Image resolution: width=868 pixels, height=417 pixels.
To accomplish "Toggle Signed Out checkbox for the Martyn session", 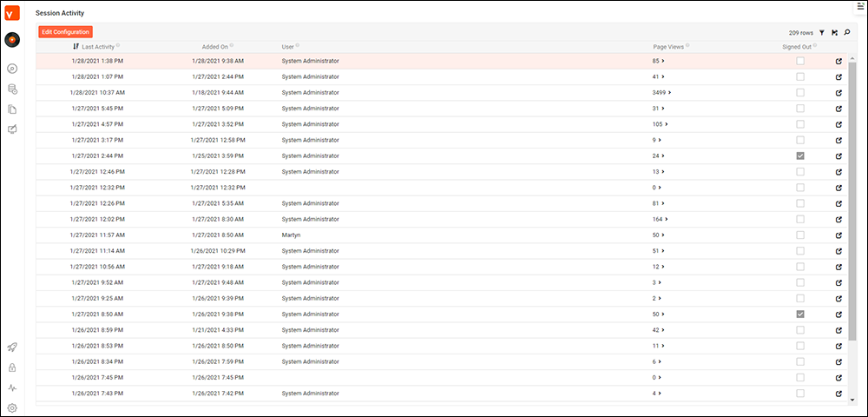I will [x=800, y=235].
